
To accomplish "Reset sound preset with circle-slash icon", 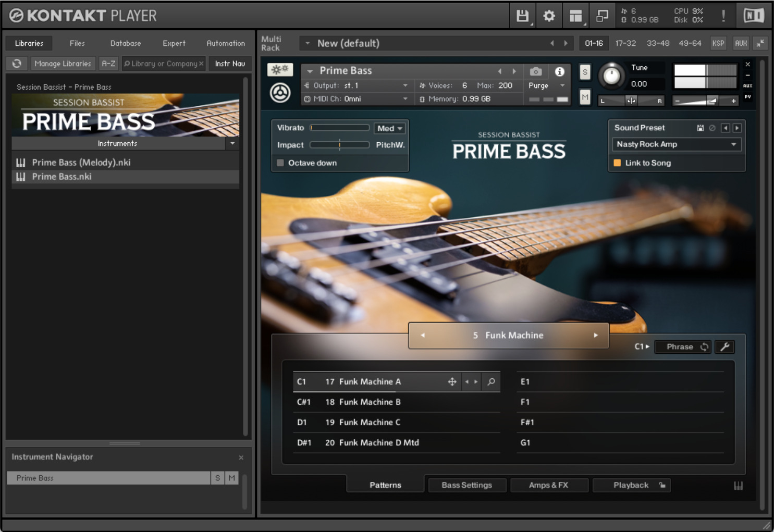I will coord(712,128).
